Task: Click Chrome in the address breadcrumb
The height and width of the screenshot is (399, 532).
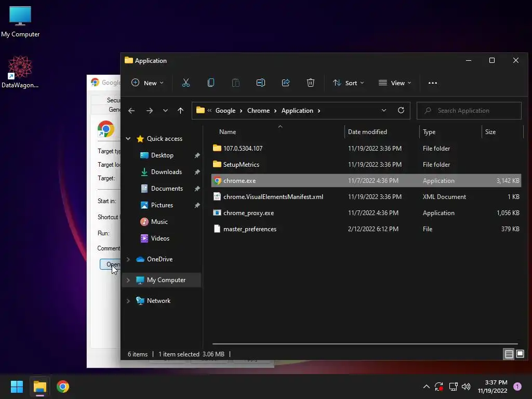Action: 258,111
